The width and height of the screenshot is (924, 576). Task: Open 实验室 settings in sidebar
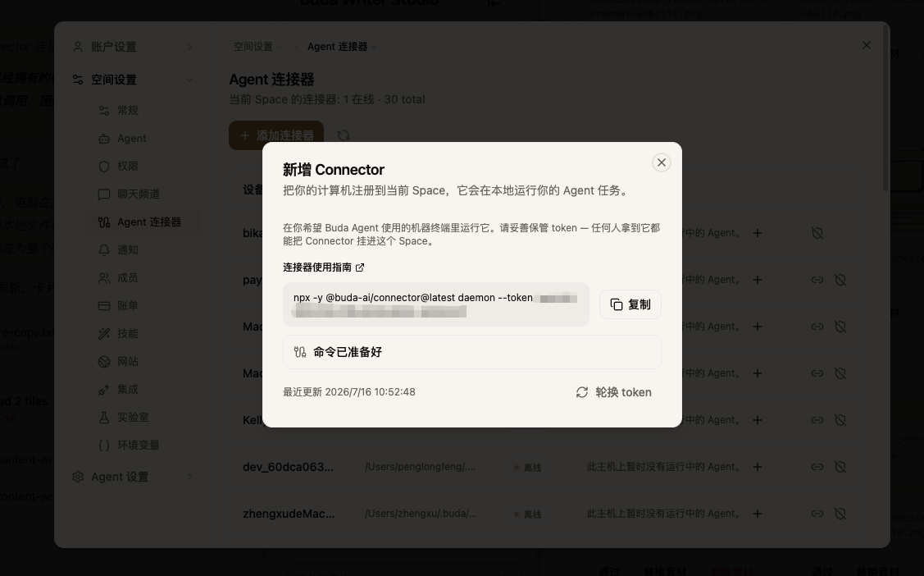pos(142,418)
